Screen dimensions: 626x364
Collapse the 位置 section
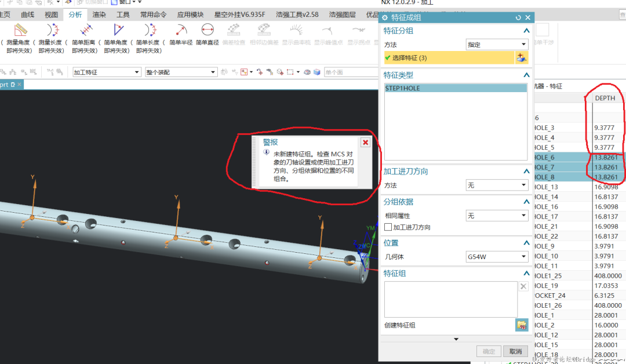coord(526,243)
